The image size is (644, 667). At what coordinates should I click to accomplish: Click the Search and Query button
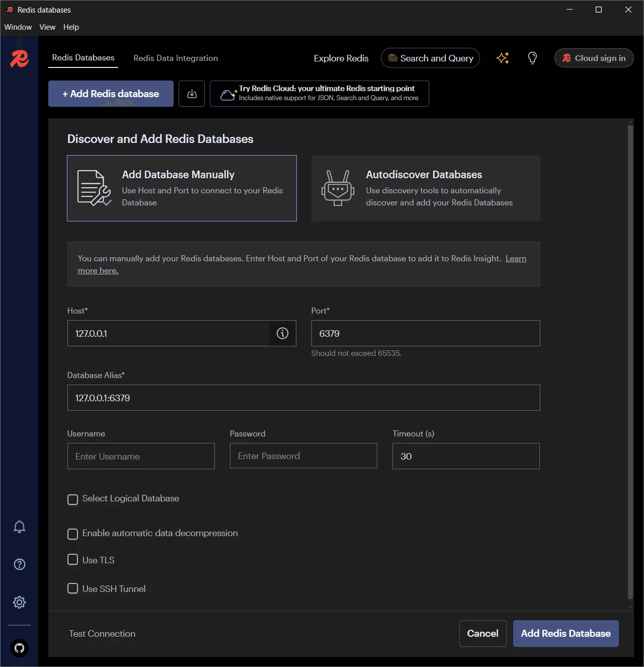[x=430, y=58]
